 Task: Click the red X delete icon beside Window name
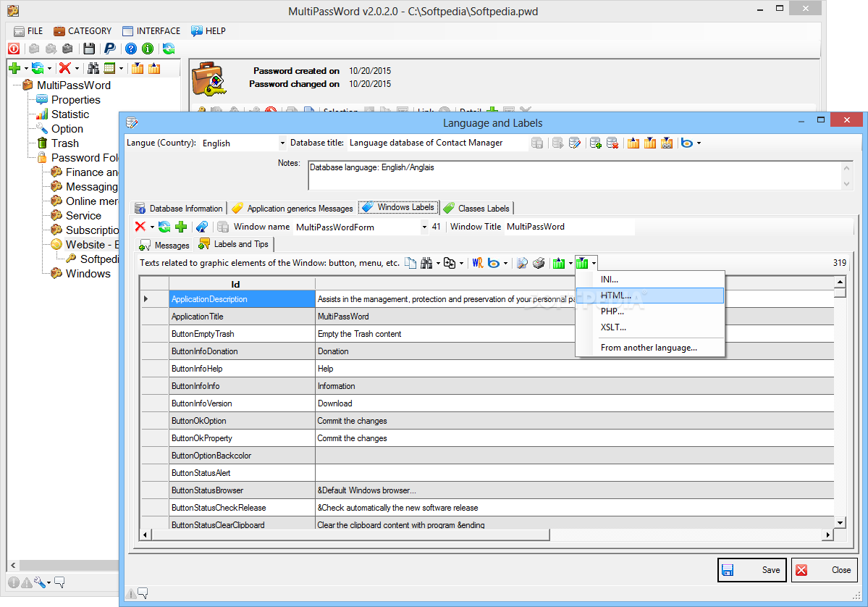click(140, 226)
